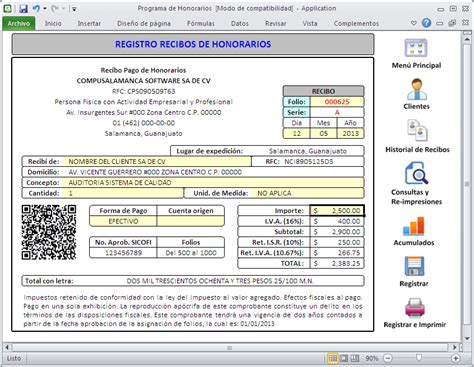Click the Registrar floppy disk icon

click(x=414, y=266)
